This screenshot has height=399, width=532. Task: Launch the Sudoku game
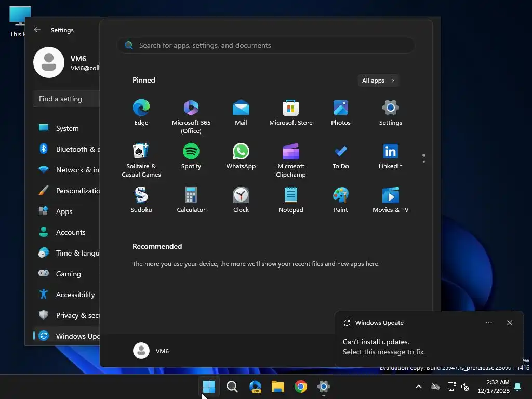(141, 200)
